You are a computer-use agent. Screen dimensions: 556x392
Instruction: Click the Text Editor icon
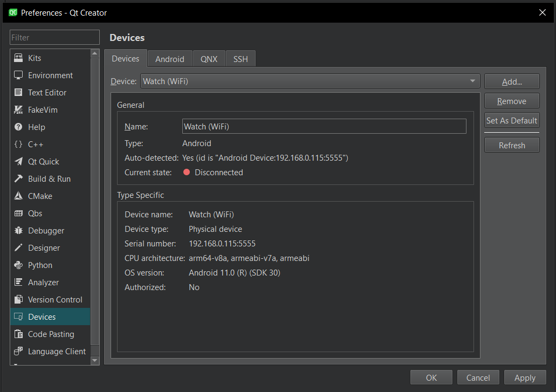pyautogui.click(x=18, y=93)
